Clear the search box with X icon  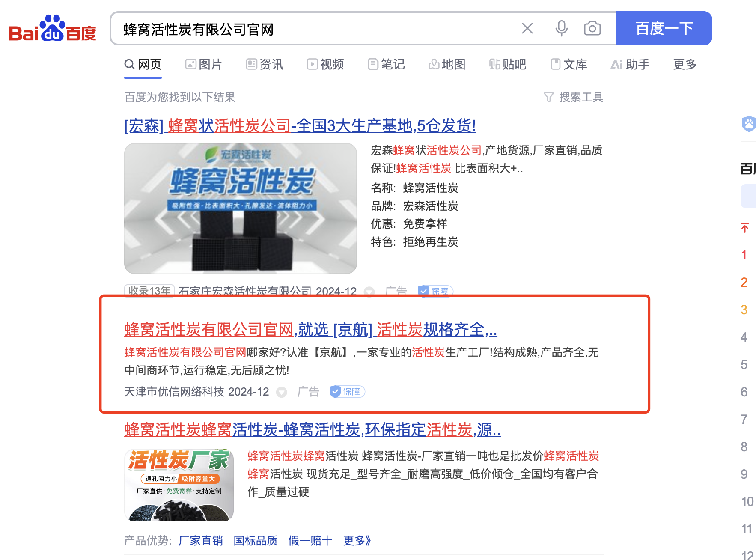(527, 29)
